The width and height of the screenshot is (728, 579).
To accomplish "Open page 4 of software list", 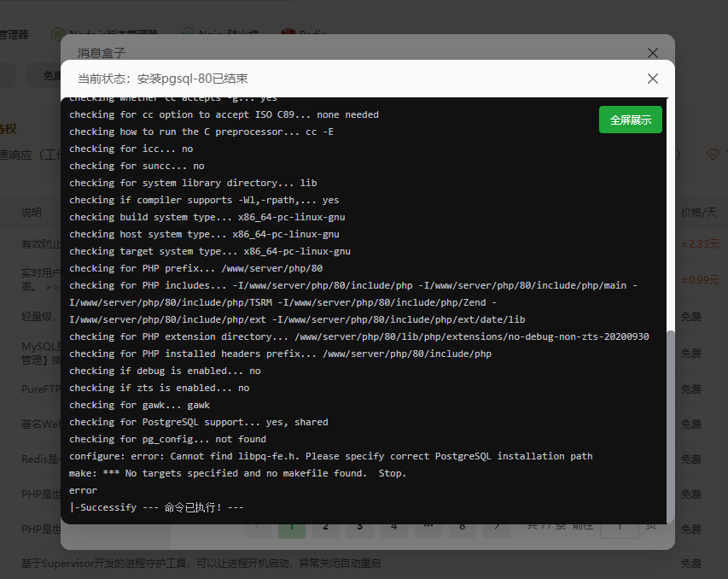I will [x=393, y=526].
